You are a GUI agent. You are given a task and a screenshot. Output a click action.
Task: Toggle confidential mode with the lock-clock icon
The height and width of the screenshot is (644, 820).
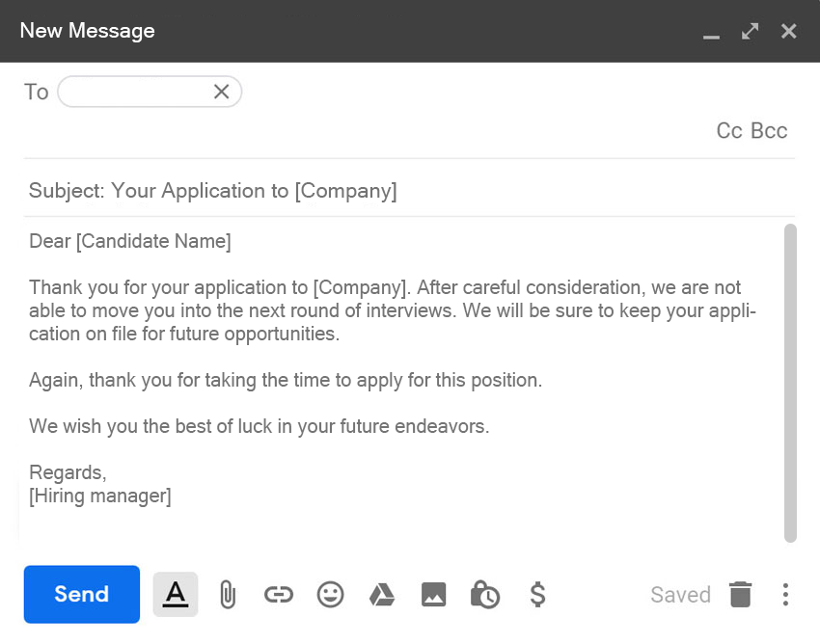pyautogui.click(x=484, y=595)
